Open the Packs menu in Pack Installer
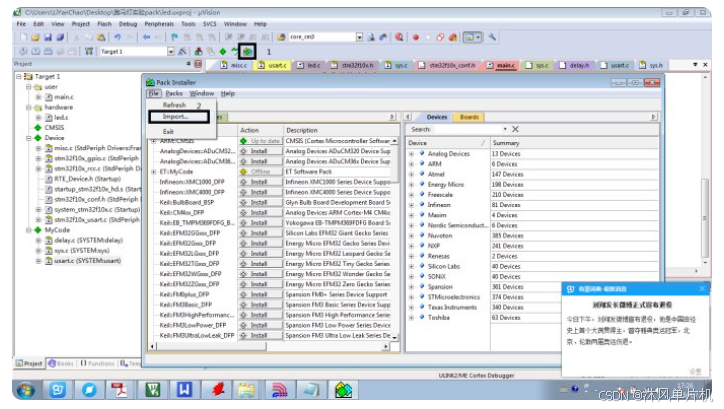This screenshot has width=724, height=409. (x=174, y=93)
